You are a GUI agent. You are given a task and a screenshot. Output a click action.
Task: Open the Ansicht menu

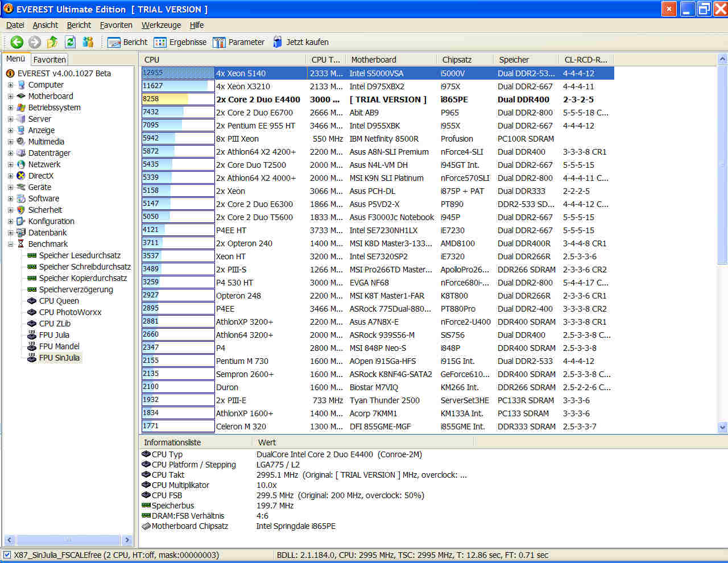pyautogui.click(x=45, y=25)
